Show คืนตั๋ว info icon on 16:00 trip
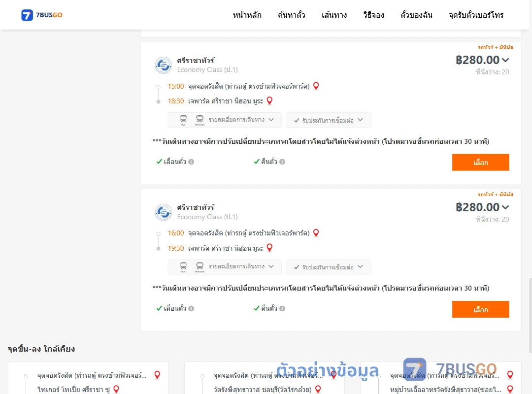This screenshot has width=532, height=394. 282,308
